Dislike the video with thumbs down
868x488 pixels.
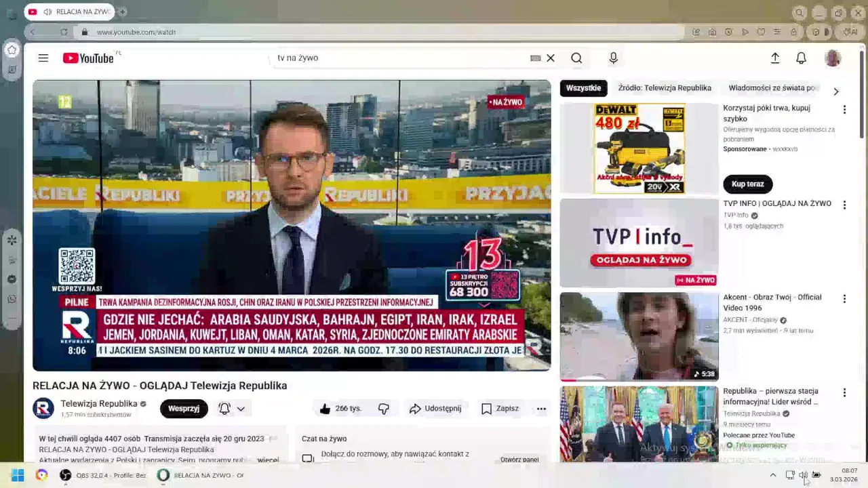(384, 409)
